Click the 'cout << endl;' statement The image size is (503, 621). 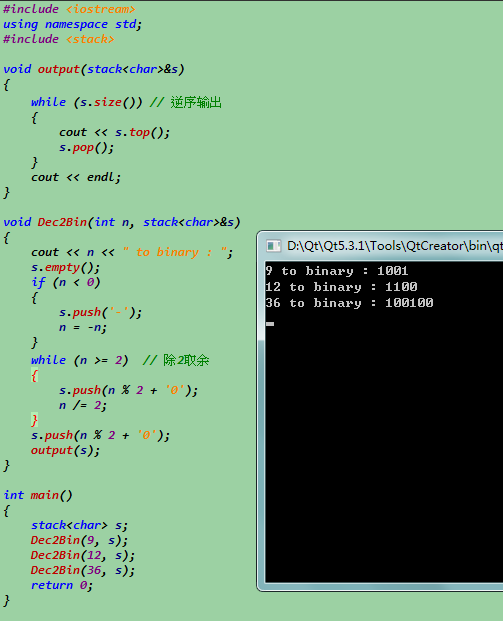76,177
